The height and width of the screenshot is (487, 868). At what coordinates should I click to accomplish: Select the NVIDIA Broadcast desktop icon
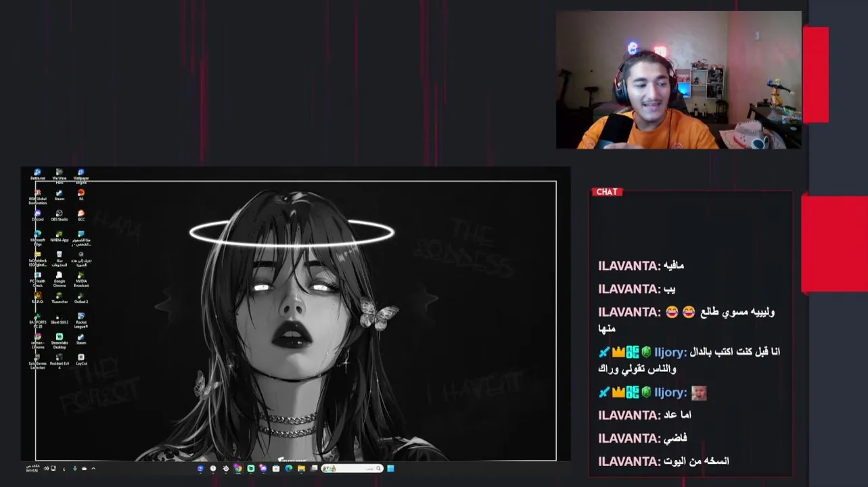tap(81, 279)
